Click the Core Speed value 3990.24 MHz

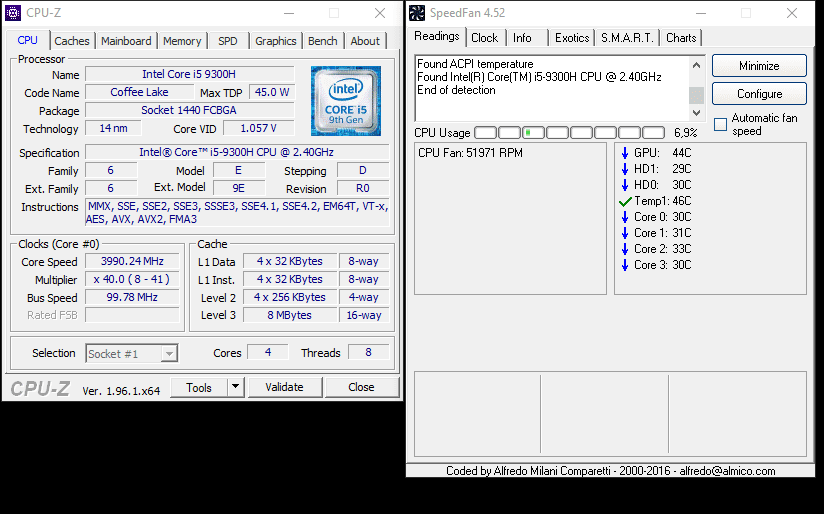[132, 261]
